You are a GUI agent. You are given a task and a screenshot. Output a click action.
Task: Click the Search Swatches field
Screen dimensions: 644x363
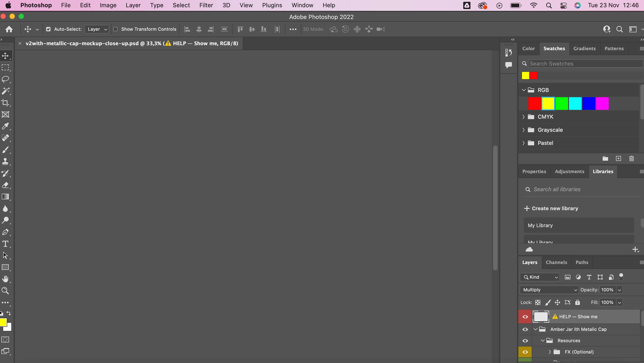[585, 64]
